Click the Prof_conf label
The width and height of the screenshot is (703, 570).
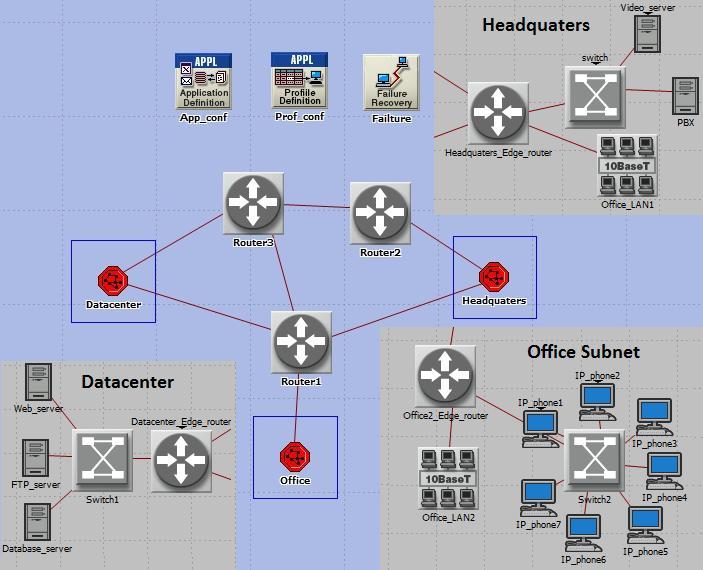click(299, 117)
